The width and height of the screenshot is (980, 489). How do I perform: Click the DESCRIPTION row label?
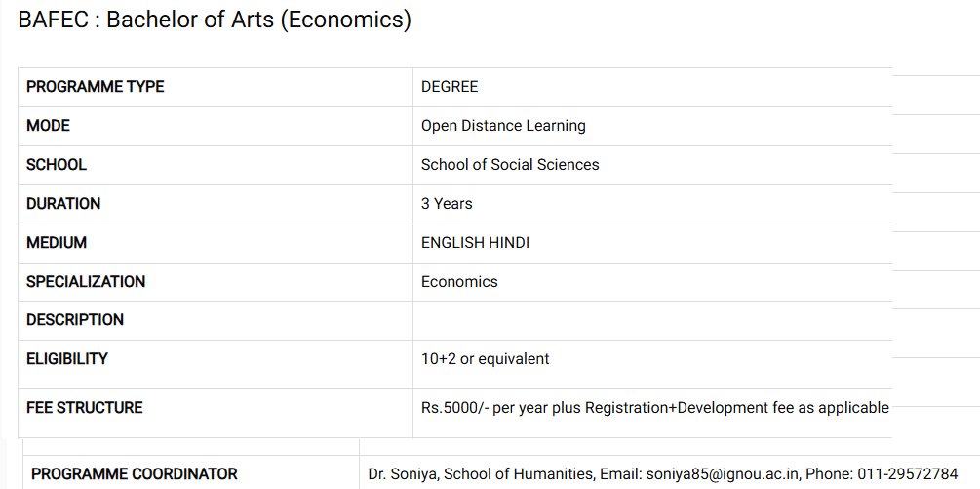75,320
